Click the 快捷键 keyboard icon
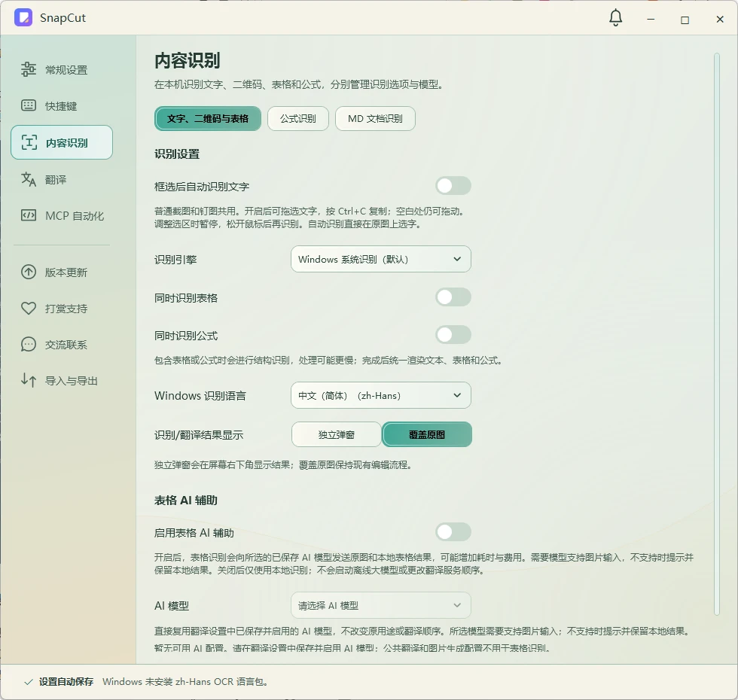 pyautogui.click(x=29, y=105)
